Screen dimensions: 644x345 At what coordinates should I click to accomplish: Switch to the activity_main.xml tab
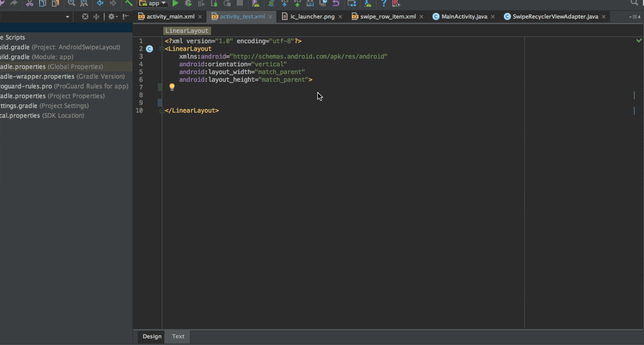coord(170,16)
